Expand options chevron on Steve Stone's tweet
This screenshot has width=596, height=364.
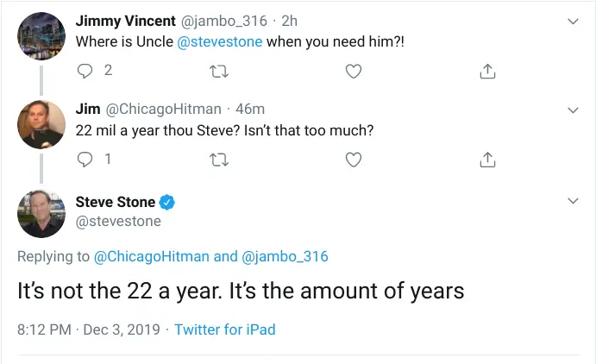[x=574, y=201]
